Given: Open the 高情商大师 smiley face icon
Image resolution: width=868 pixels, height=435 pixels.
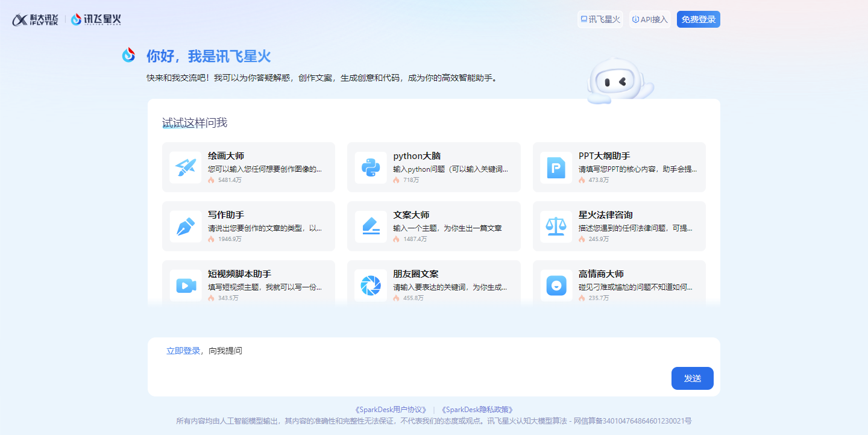Looking at the screenshot, I should pos(556,286).
